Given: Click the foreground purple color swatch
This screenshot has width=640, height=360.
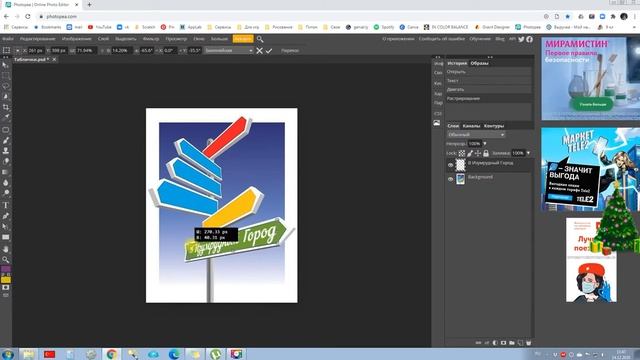Looking at the screenshot, I should (x=6, y=269).
